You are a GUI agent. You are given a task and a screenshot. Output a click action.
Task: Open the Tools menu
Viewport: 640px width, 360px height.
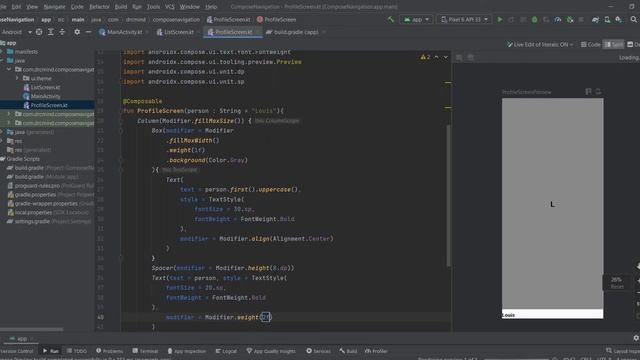pyautogui.click(x=153, y=7)
